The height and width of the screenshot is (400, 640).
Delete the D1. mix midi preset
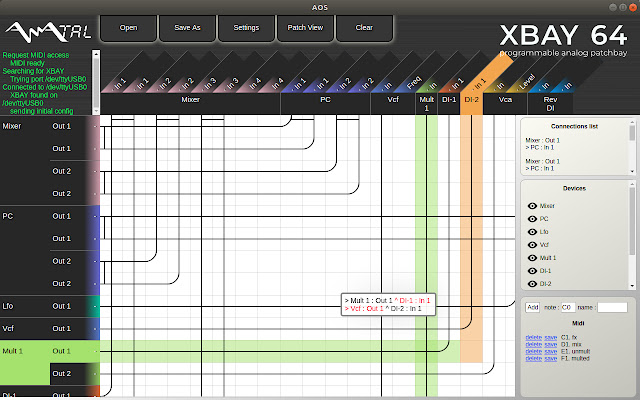click(x=533, y=344)
